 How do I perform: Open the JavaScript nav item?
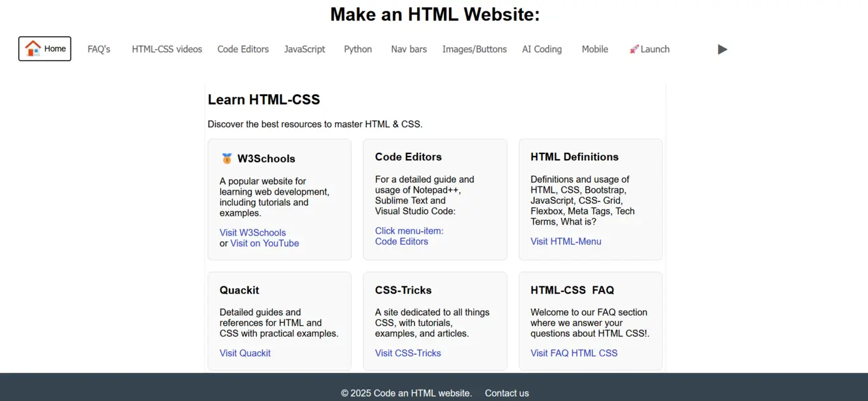click(x=305, y=49)
